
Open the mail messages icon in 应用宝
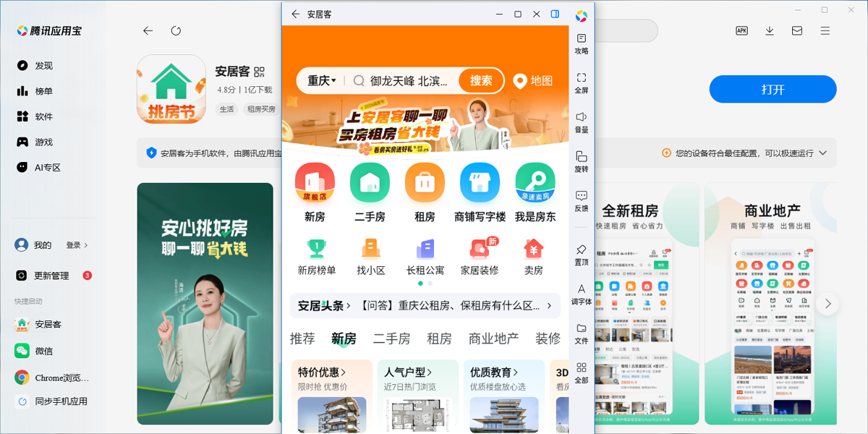[797, 30]
